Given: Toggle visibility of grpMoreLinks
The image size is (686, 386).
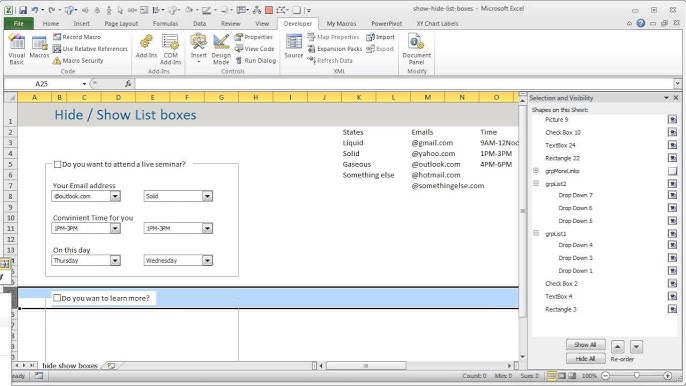Looking at the screenshot, I should [672, 171].
